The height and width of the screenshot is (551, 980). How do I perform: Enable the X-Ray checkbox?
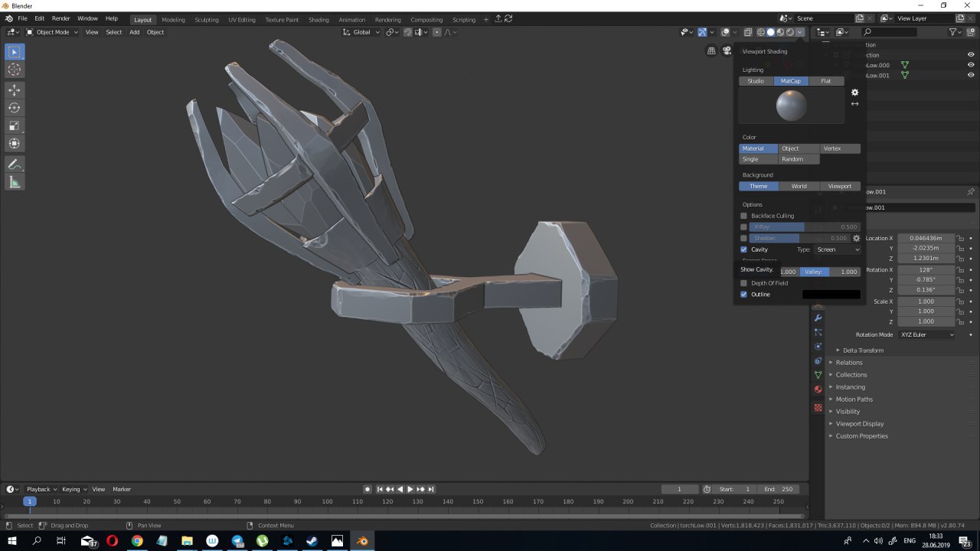pos(743,227)
